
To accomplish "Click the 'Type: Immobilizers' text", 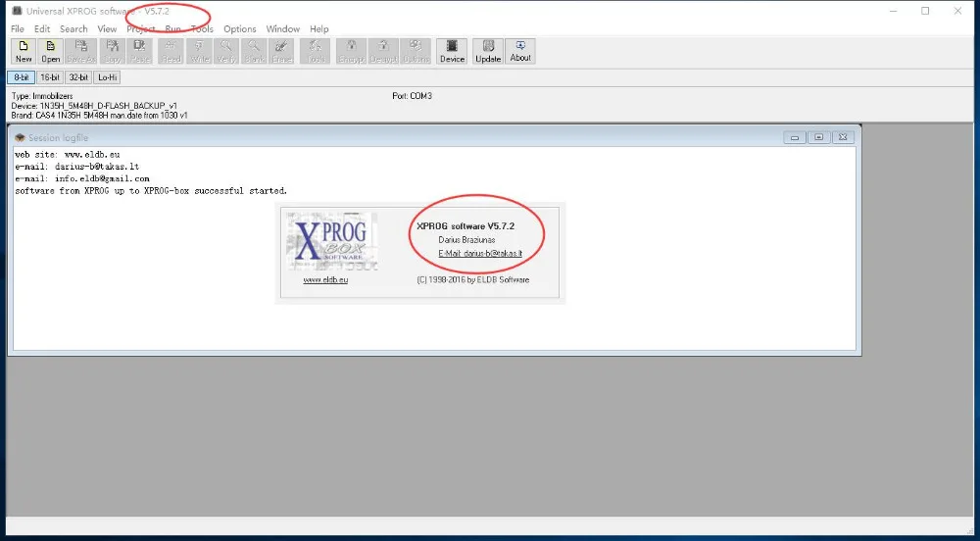I will [42, 96].
